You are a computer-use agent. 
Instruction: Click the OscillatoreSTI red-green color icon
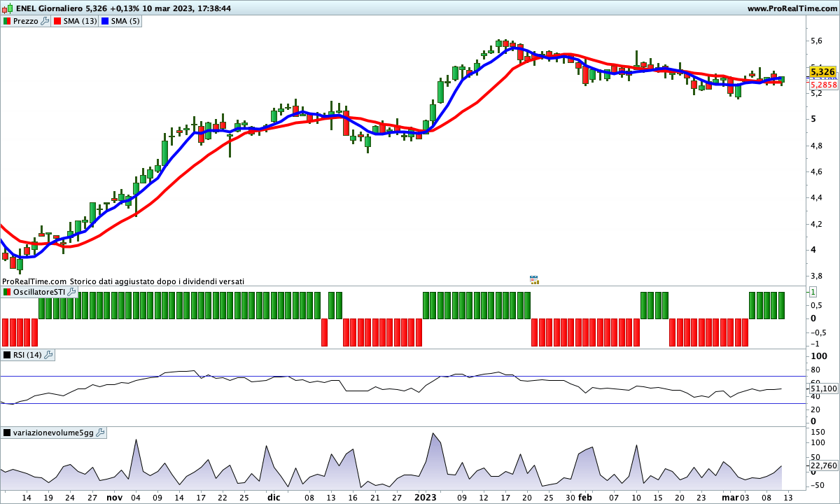pyautogui.click(x=7, y=291)
